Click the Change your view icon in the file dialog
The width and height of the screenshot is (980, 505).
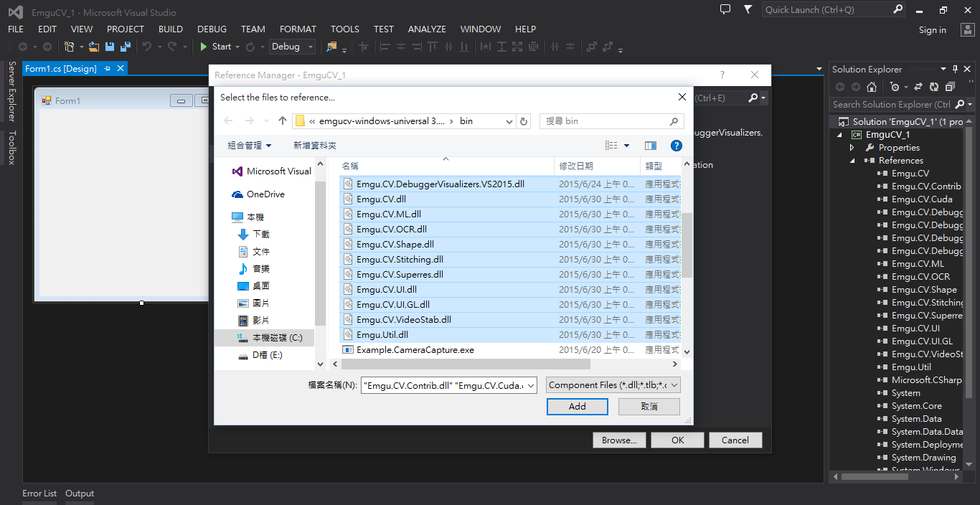click(611, 145)
